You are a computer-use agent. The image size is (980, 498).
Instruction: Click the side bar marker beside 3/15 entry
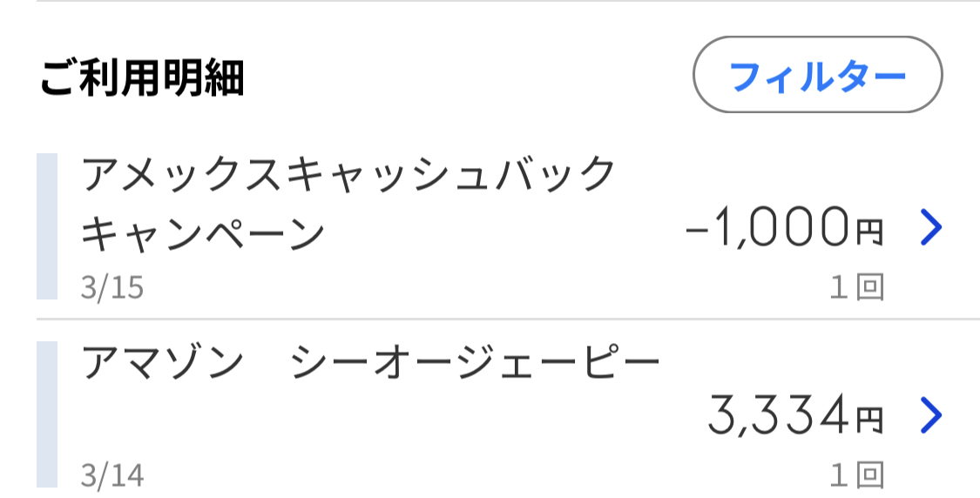coord(47,226)
